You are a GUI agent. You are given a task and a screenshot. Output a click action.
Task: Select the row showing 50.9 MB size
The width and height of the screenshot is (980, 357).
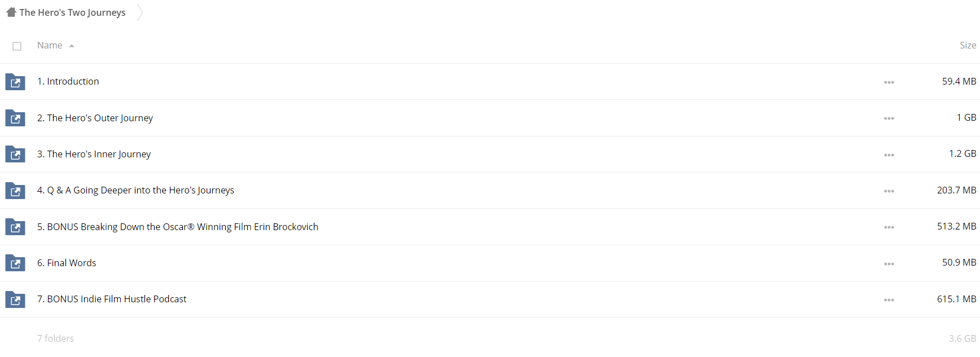(x=490, y=263)
